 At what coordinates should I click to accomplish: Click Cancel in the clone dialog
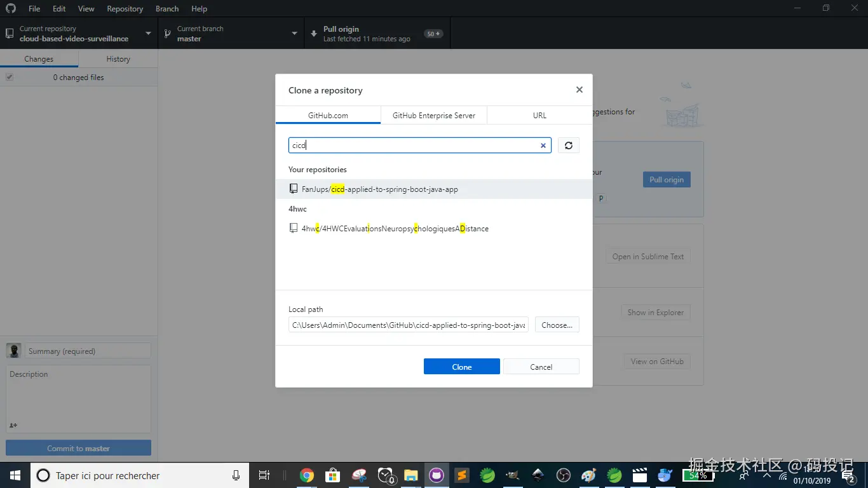pyautogui.click(x=541, y=367)
